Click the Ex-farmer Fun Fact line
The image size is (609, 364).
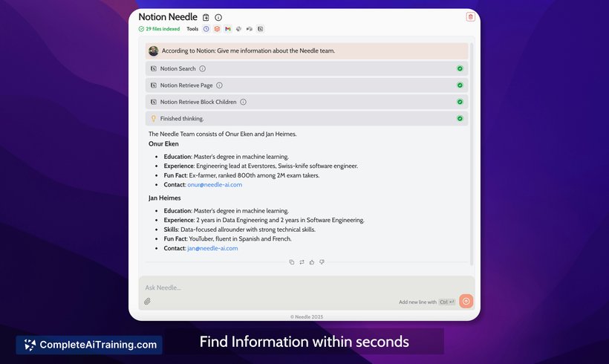[x=241, y=175]
